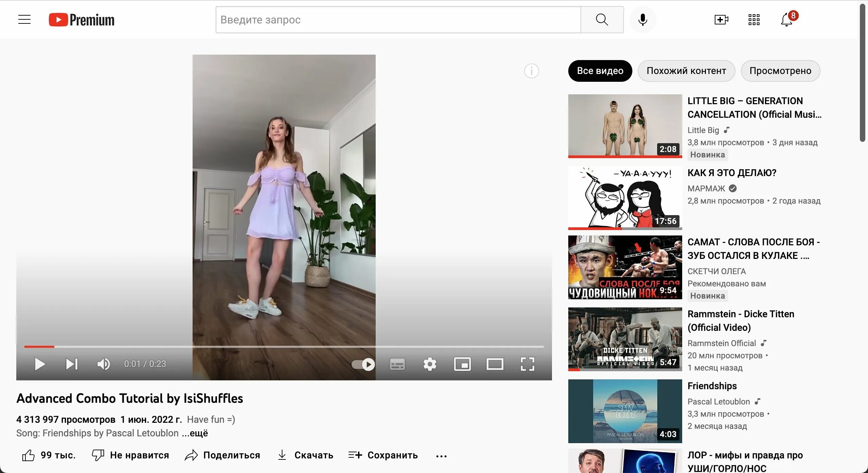
Task: Click the 4 313 997 просмотров view count
Action: [x=66, y=420]
